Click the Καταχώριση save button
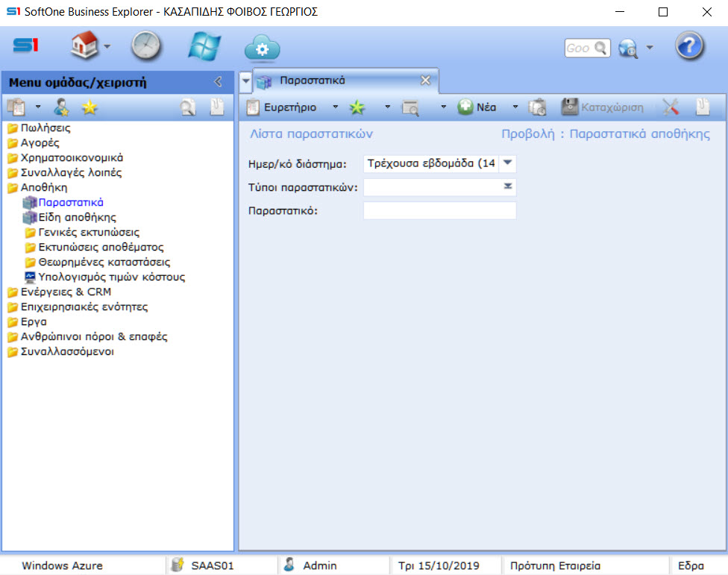This screenshot has height=575, width=728. 603,107
